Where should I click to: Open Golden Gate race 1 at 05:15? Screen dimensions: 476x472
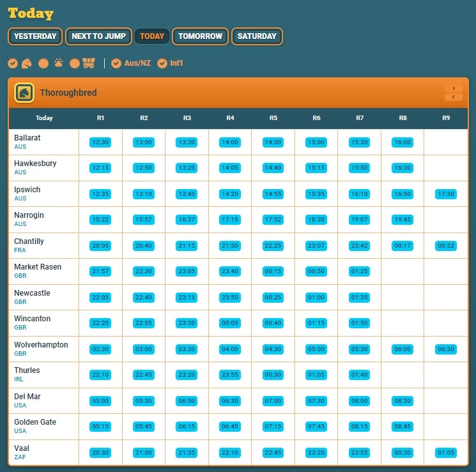coord(100,427)
